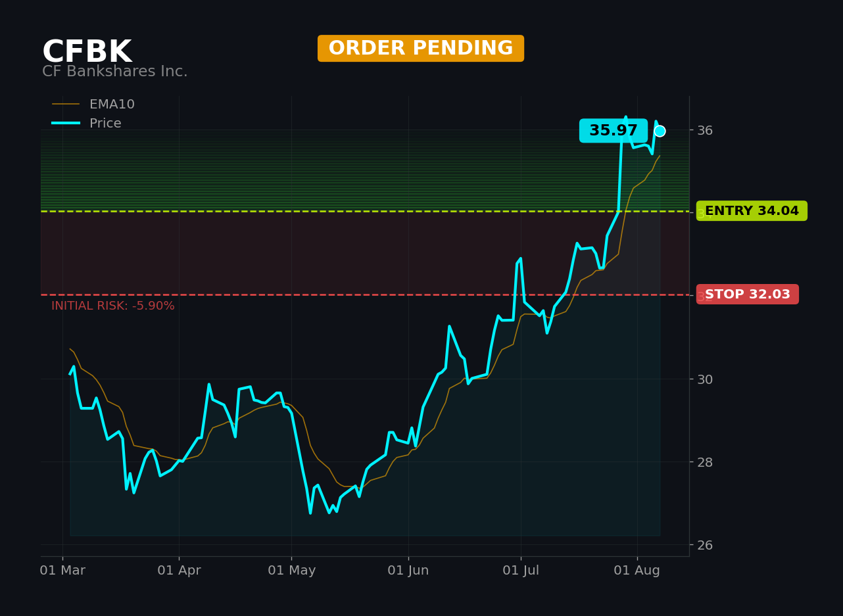This screenshot has height=616, width=843.
Task: Click the 01 Apr date axis label
Action: click(x=179, y=571)
